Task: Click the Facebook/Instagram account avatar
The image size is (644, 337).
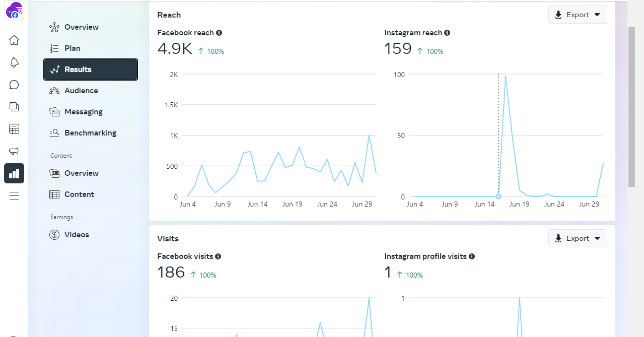Action: [14, 11]
